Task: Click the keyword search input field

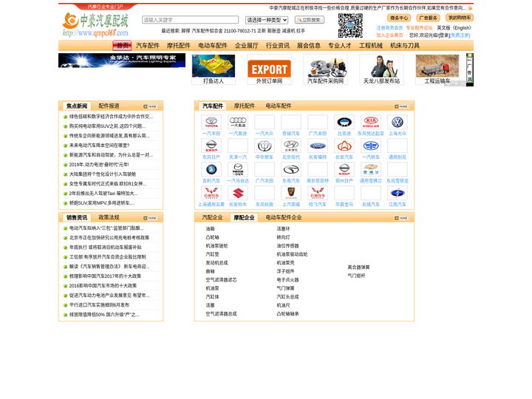Action: click(x=190, y=20)
